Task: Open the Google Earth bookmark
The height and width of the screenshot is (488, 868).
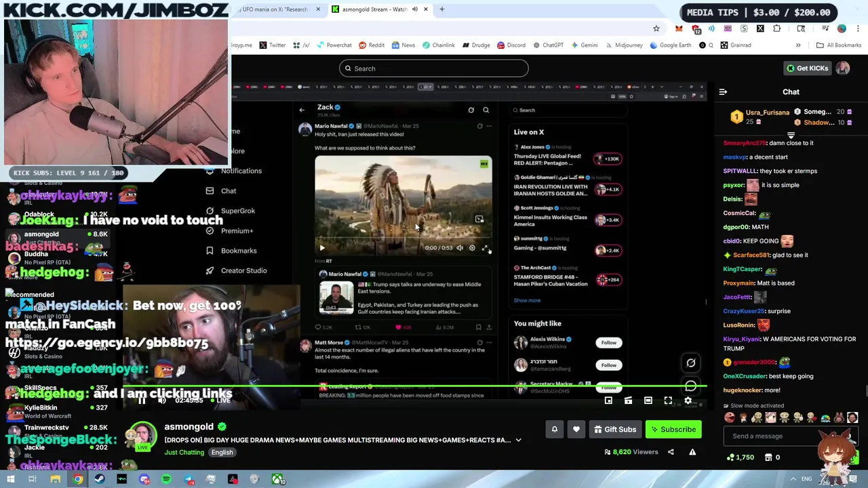Action: click(670, 45)
